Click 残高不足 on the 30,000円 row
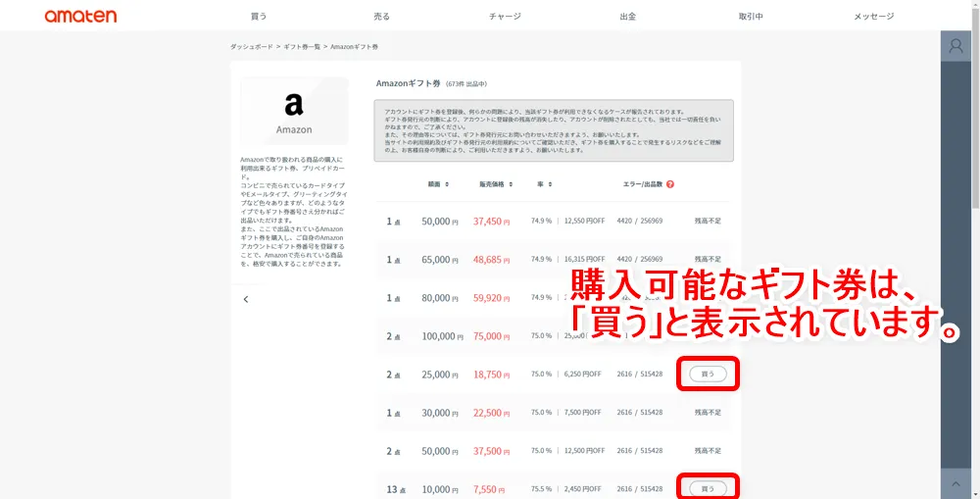Image resolution: width=980 pixels, height=499 pixels. (709, 413)
